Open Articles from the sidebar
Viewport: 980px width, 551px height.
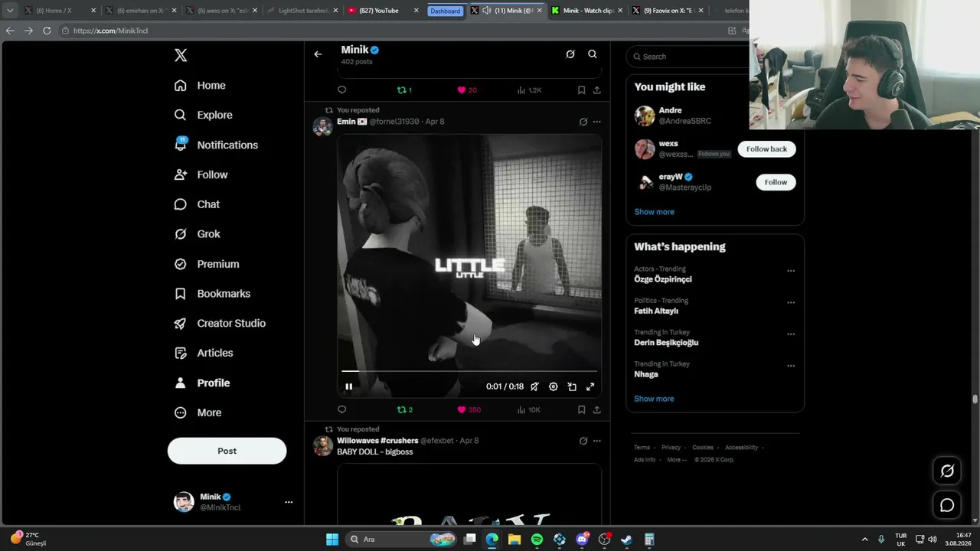coord(204,353)
